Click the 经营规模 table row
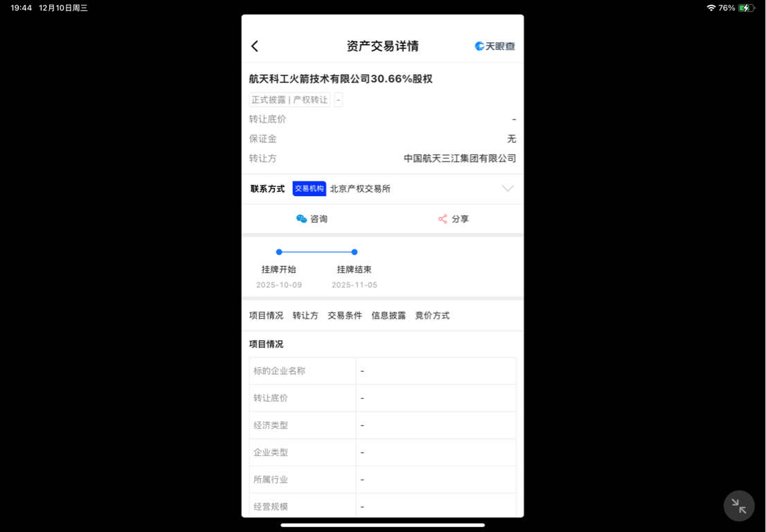This screenshot has height=532, width=766. tap(382, 506)
